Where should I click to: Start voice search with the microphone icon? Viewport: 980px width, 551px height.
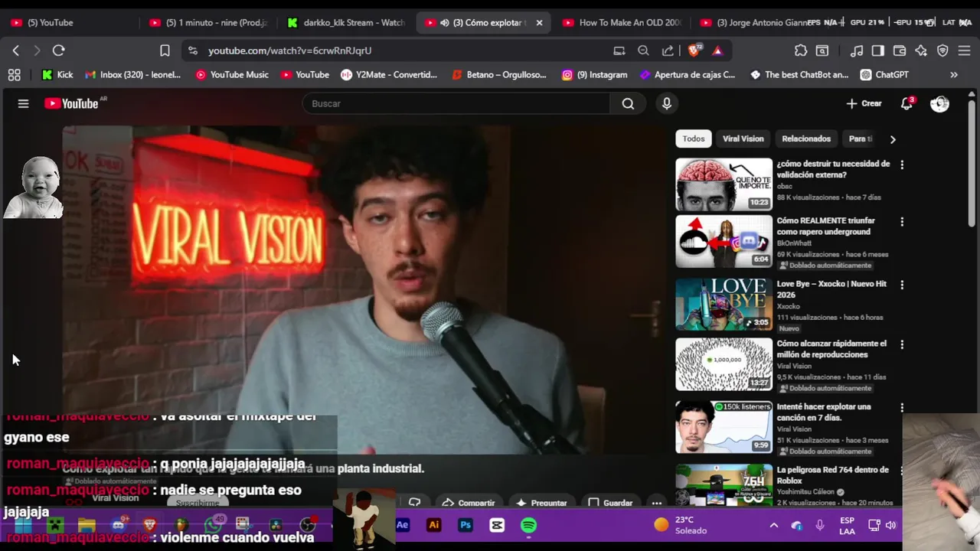[x=666, y=103]
